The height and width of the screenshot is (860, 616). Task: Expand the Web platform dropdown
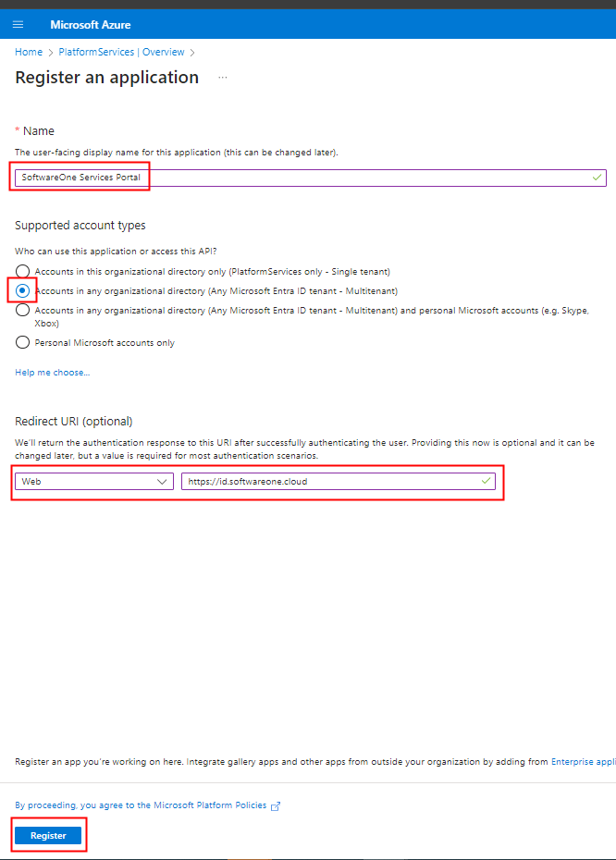point(94,481)
